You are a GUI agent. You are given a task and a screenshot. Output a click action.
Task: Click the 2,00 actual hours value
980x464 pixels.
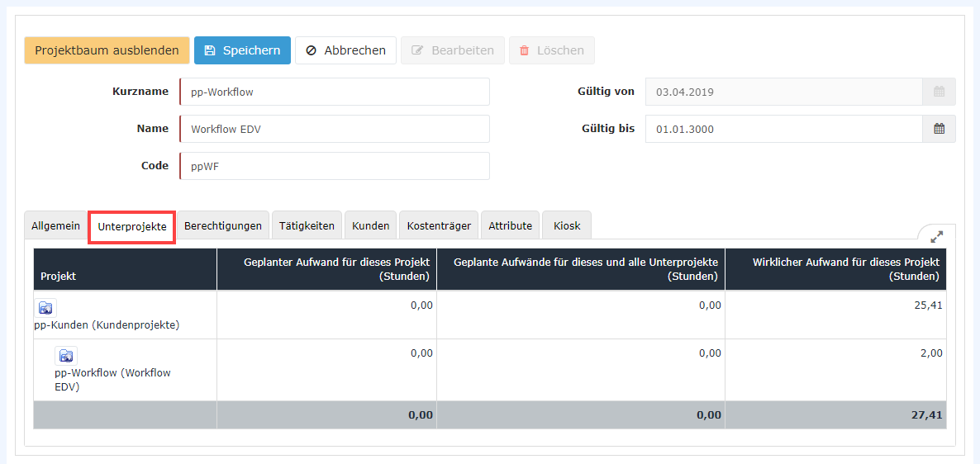click(x=932, y=353)
